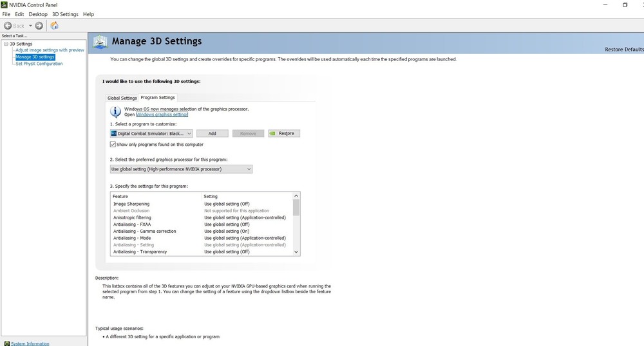
Task: Click the Remove button
Action: tap(248, 133)
